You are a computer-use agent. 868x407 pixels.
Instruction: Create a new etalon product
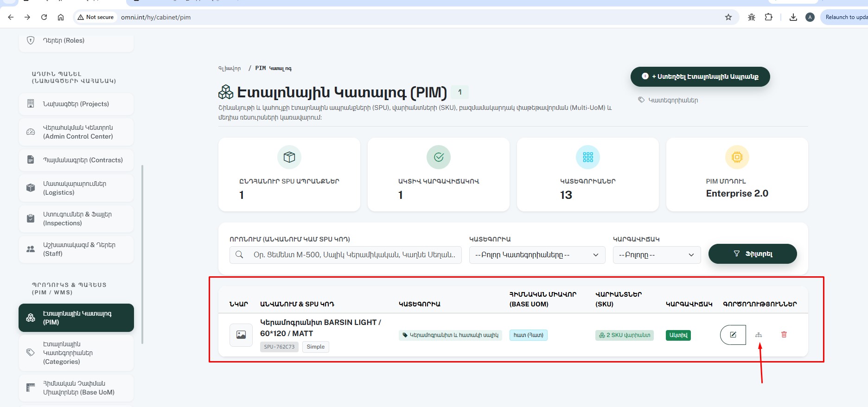700,76
